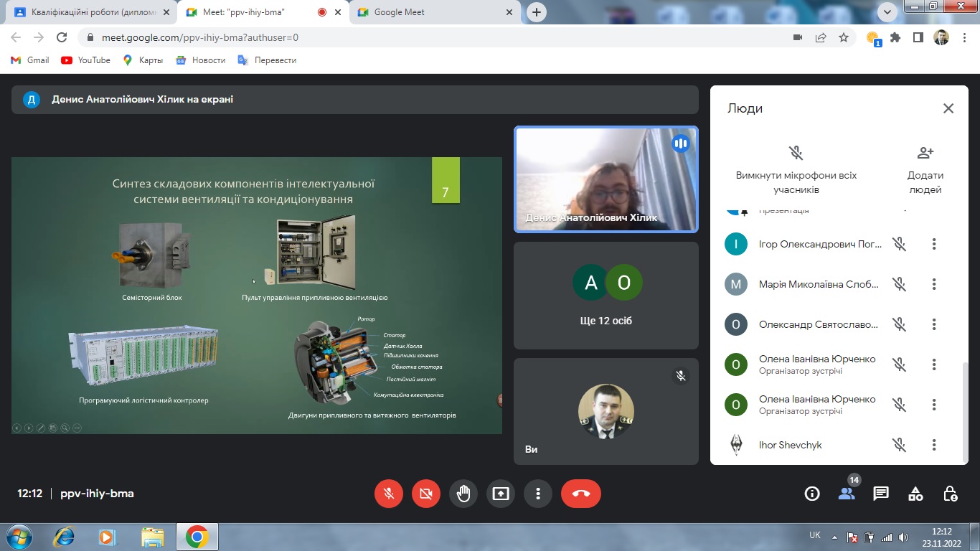Screen dimensions: 980x551
Task: Open host controls lock icon
Action: [x=950, y=494]
